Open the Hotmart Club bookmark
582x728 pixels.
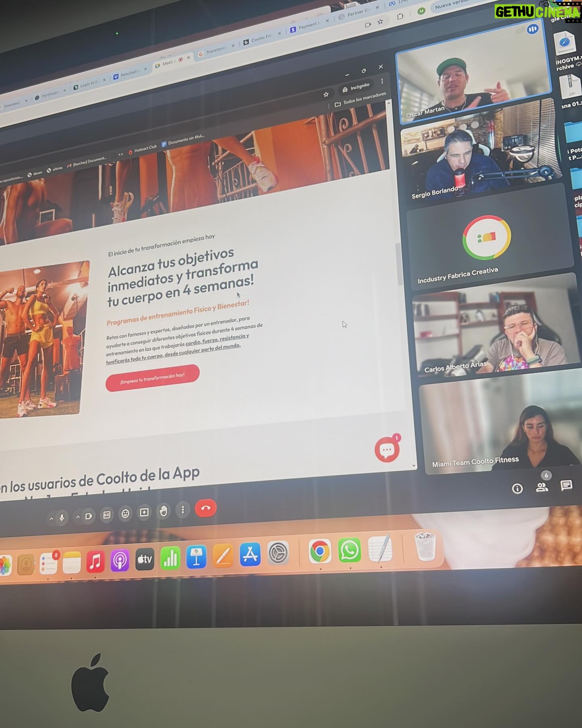(142, 150)
